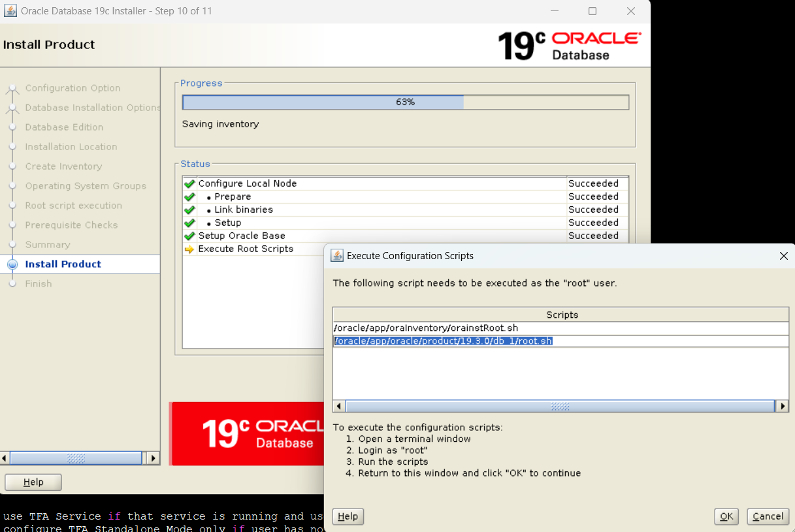The image size is (795, 532).
Task: Click green checkmark beside Configure Local Node
Action: [189, 184]
